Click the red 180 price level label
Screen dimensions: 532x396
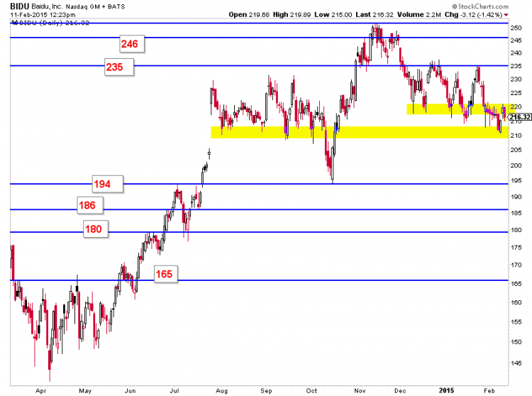pyautogui.click(x=96, y=229)
